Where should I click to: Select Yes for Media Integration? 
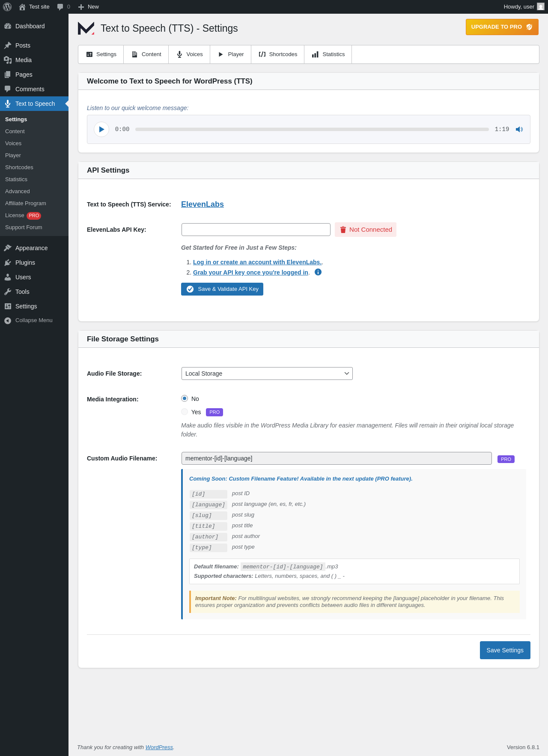coord(185,412)
